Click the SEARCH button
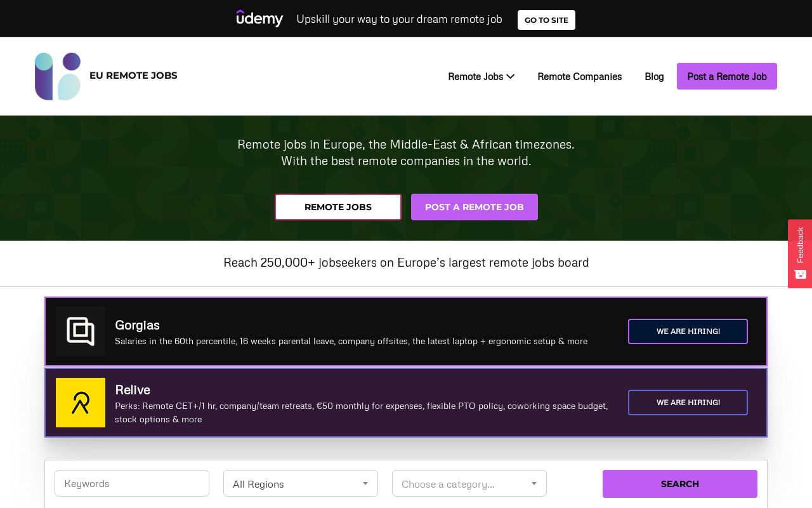This screenshot has width=812, height=508. click(x=680, y=484)
